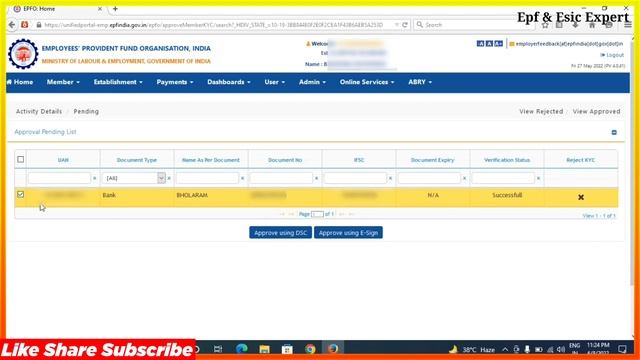The image size is (640, 360).
Task: Click the UAN filter input field
Action: [60, 178]
